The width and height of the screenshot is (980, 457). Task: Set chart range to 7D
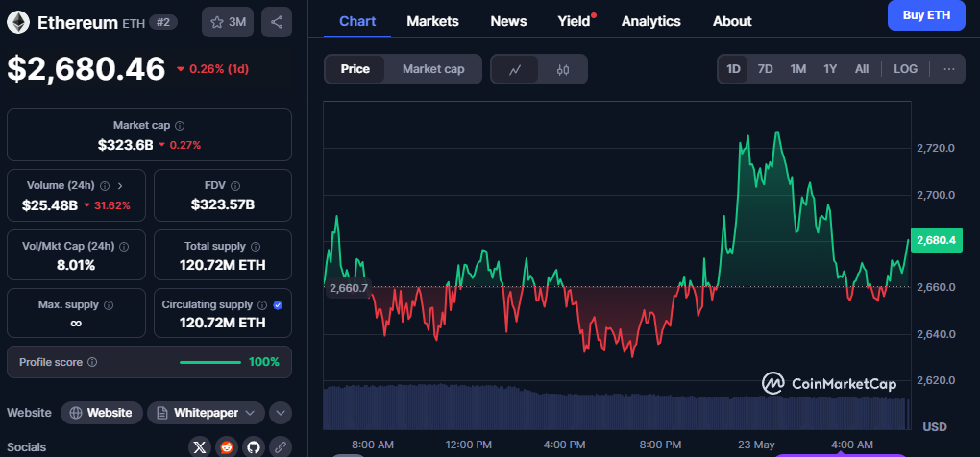(765, 69)
